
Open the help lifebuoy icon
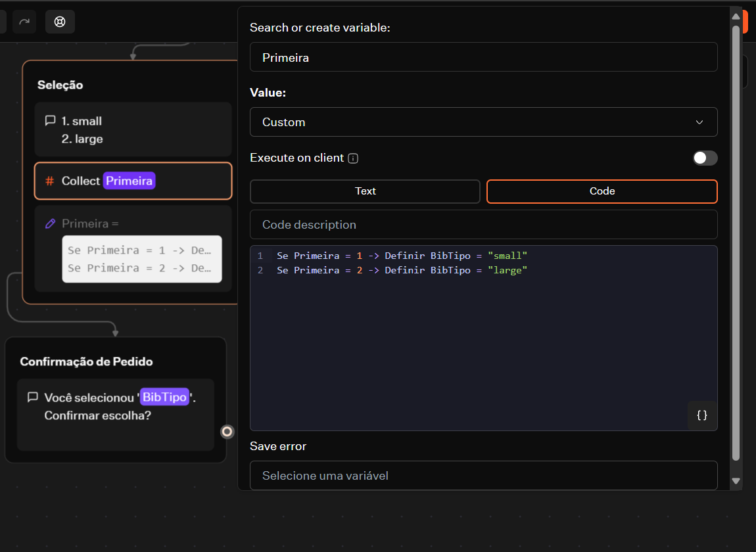coord(60,22)
